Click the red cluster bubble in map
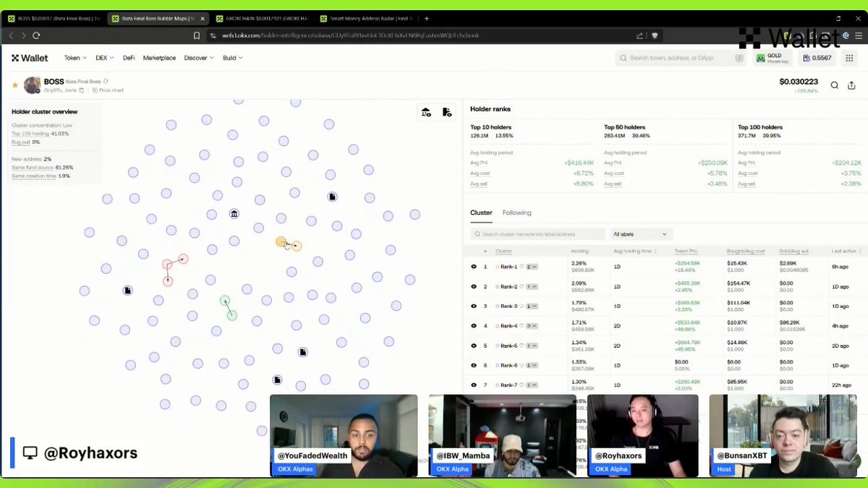The height and width of the screenshot is (488, 868). [167, 265]
